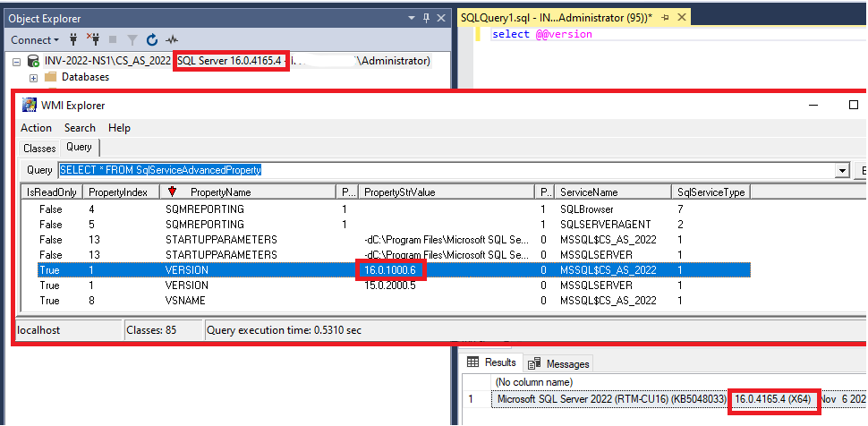868x426 pixels.
Task: Select the Databases tree item
Action: pos(85,77)
